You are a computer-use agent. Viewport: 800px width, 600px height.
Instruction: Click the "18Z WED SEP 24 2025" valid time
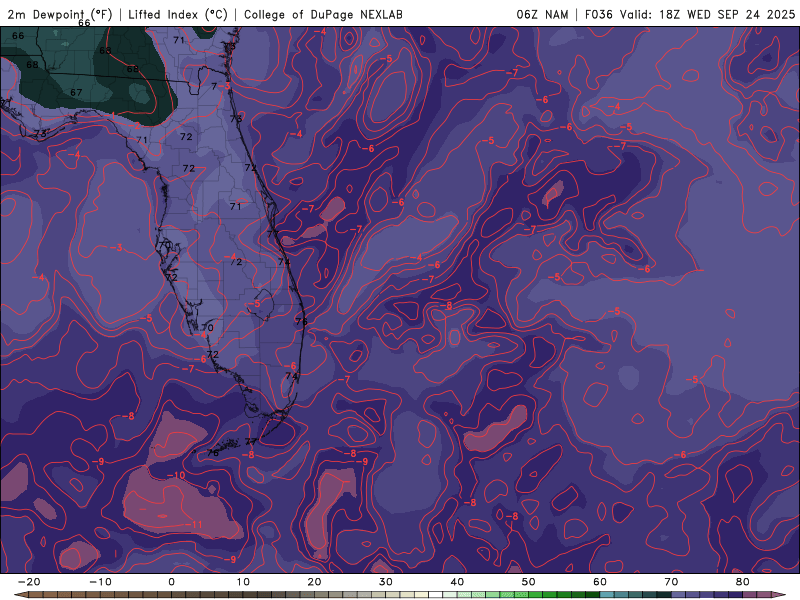click(x=727, y=14)
